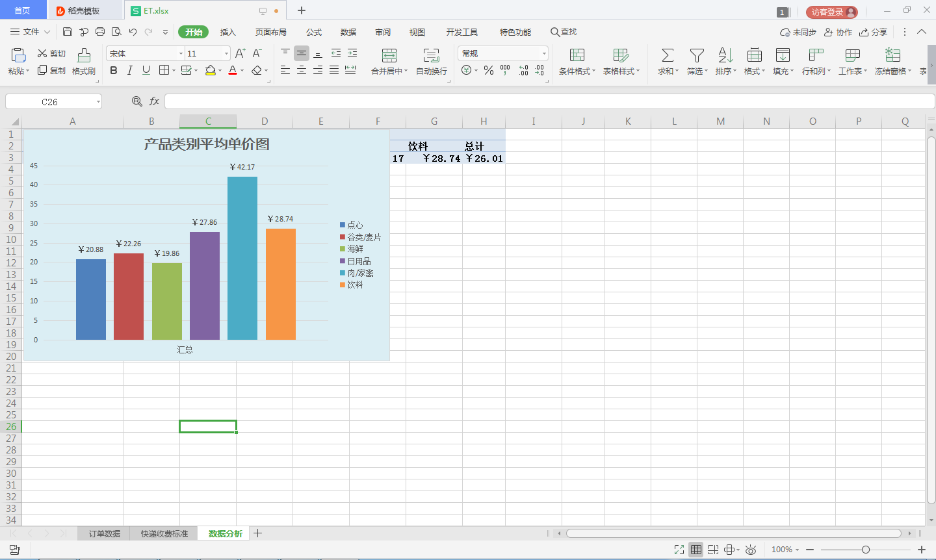This screenshot has height=560, width=936.
Task: Expand the Name Box dropdown arrow
Action: coord(98,101)
